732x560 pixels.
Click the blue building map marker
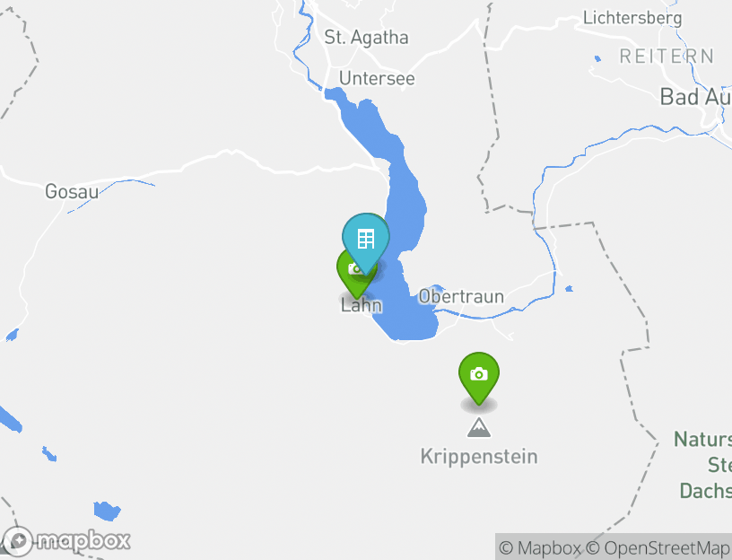(x=365, y=239)
